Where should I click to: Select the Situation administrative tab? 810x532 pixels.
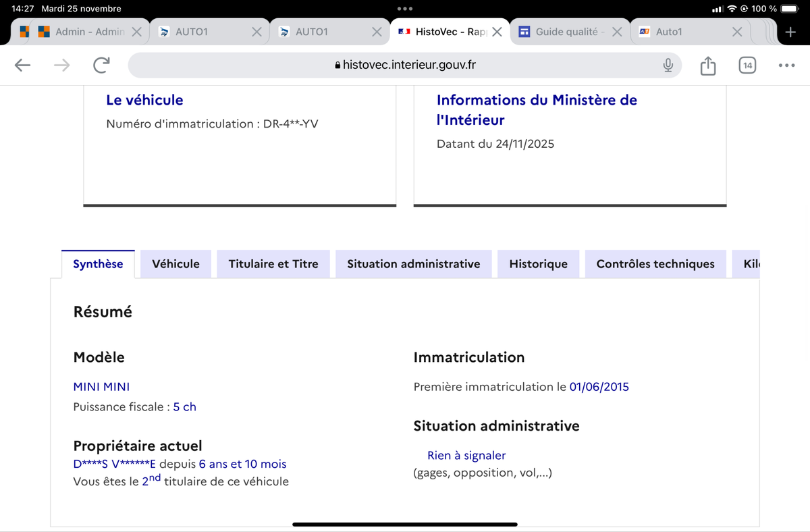(x=413, y=264)
